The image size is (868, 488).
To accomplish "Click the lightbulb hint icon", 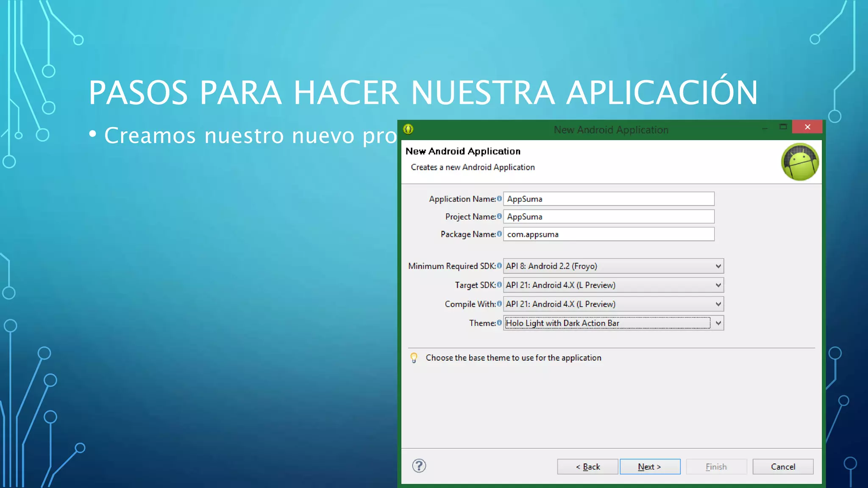I will pyautogui.click(x=414, y=358).
